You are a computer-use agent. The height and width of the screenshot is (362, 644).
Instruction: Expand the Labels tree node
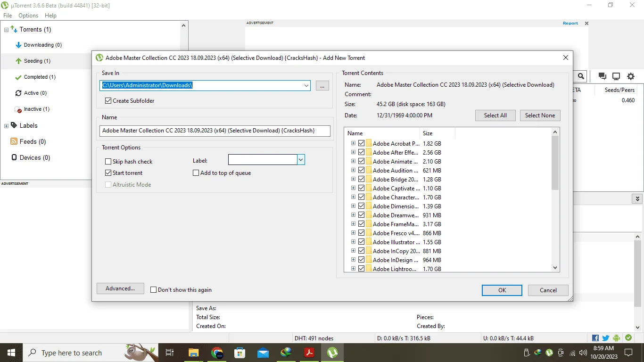pyautogui.click(x=7, y=126)
